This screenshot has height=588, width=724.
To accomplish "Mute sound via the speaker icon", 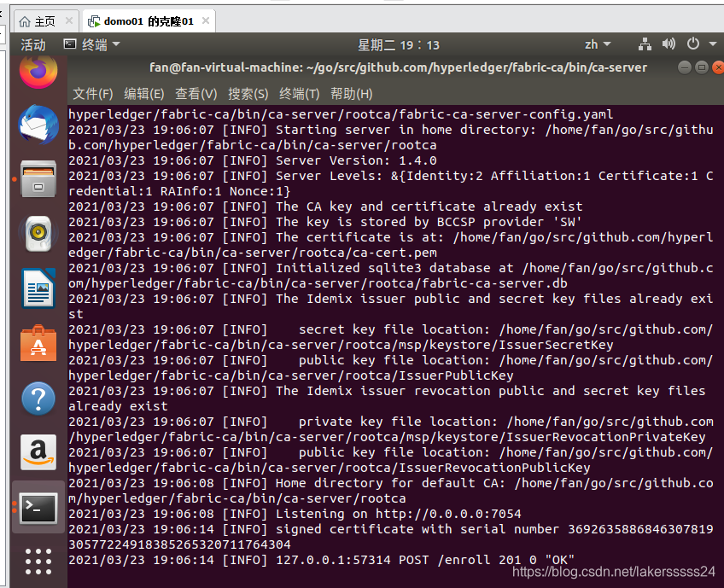I will coord(667,44).
